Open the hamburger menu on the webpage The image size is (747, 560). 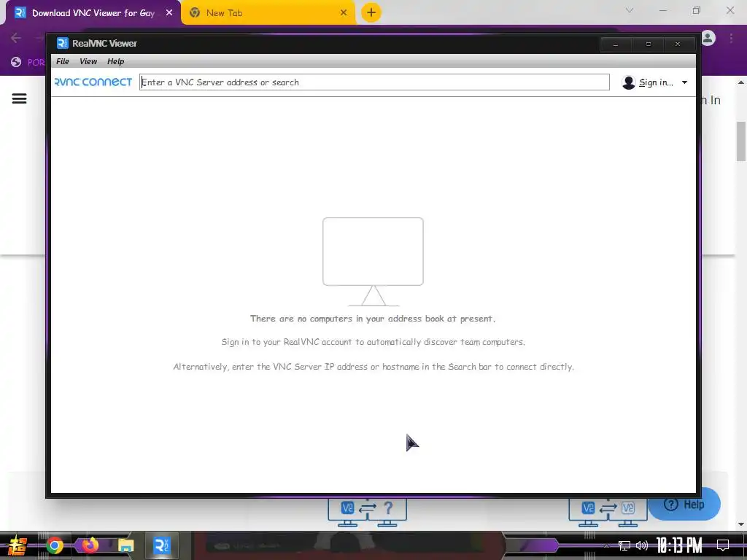tap(19, 98)
